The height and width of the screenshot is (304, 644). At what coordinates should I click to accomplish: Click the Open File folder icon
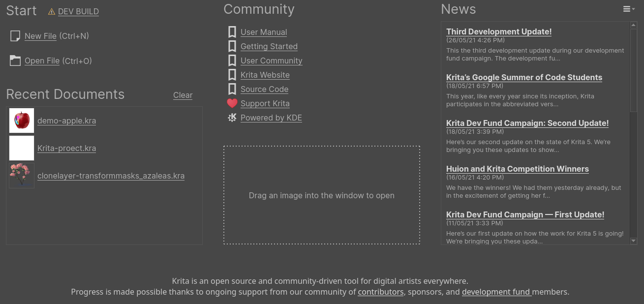coord(15,61)
